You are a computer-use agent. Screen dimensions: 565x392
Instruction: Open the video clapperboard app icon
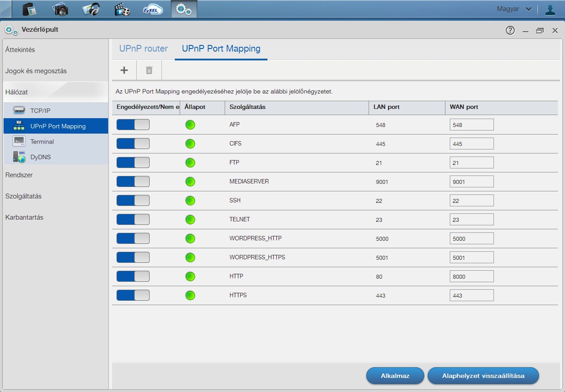[122, 9]
